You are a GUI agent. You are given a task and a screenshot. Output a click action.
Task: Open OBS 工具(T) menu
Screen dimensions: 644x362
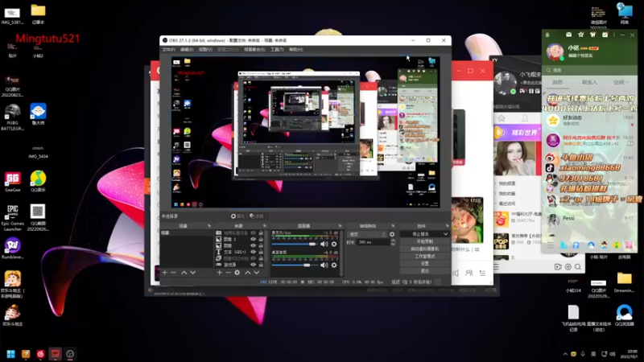pos(277,49)
